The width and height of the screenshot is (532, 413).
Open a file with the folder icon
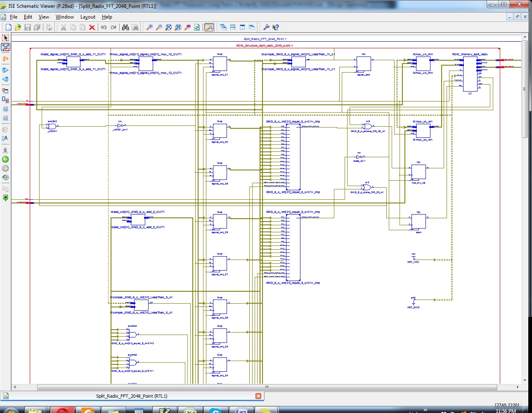pos(18,27)
